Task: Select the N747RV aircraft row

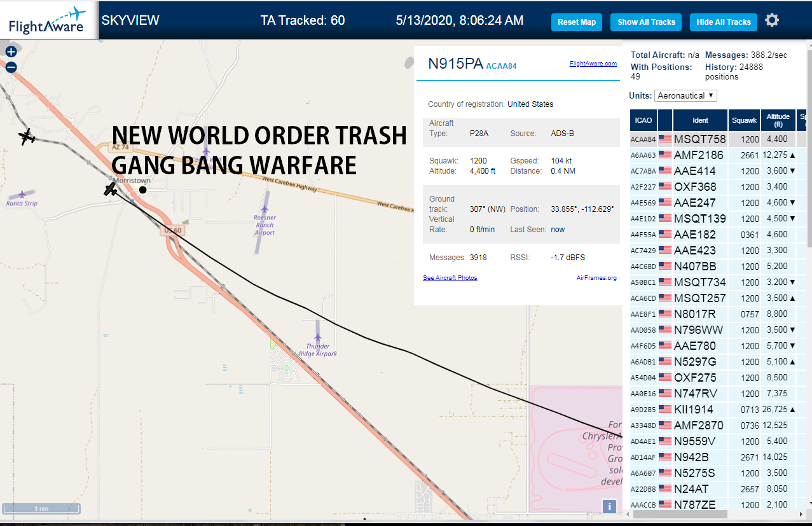Action: click(x=718, y=394)
